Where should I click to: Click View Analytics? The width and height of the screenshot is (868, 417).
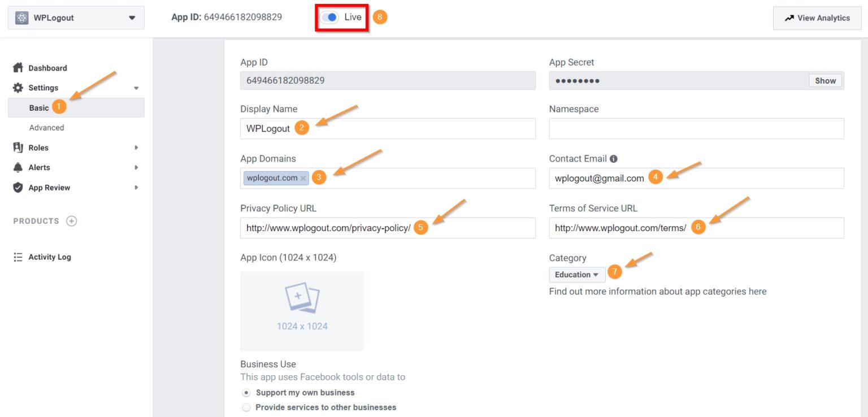click(x=817, y=18)
